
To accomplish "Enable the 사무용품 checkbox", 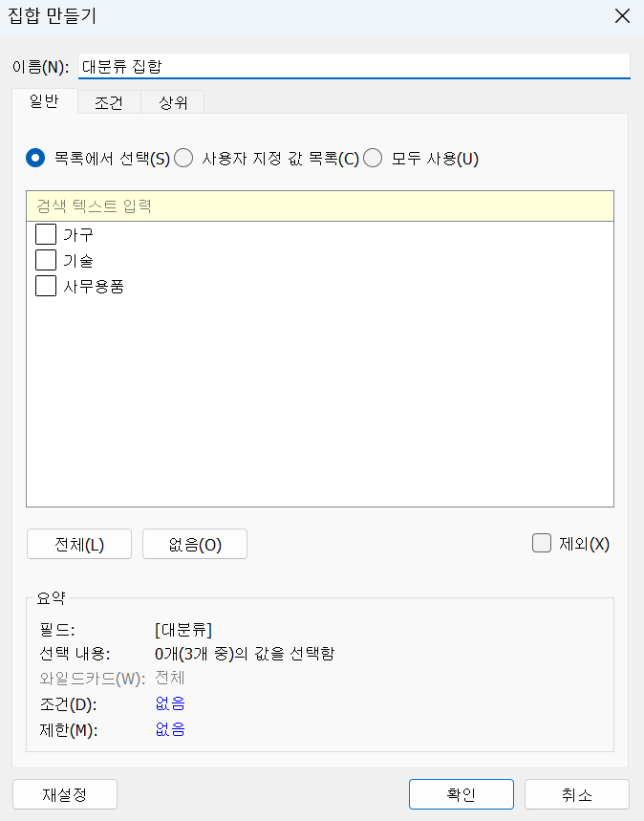I will click(x=46, y=286).
